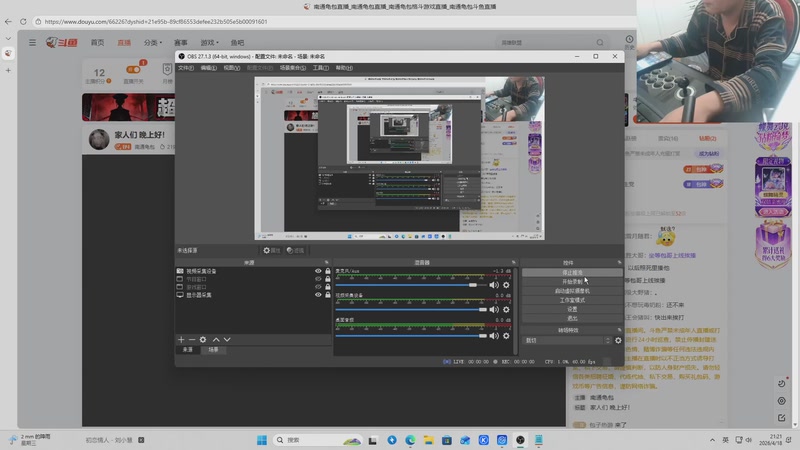Toggle visibility of second source row
Viewport: 800px width, 450px height.
(x=318, y=279)
